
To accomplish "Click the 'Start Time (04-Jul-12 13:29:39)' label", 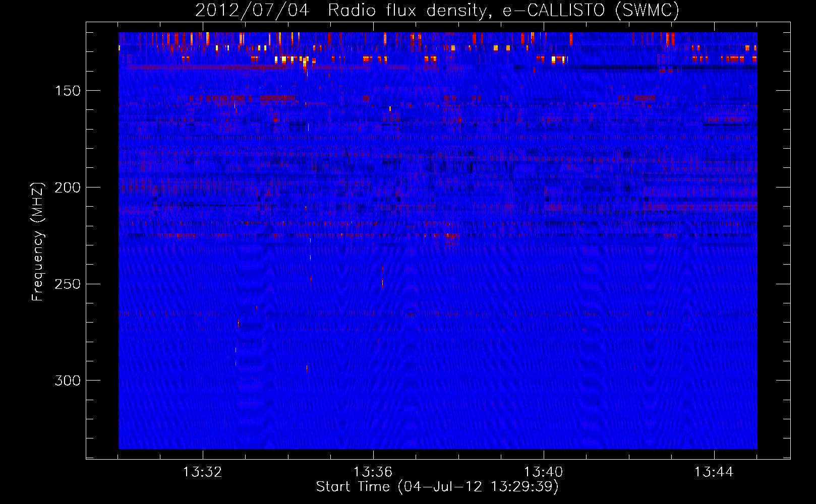I will pyautogui.click(x=437, y=487).
